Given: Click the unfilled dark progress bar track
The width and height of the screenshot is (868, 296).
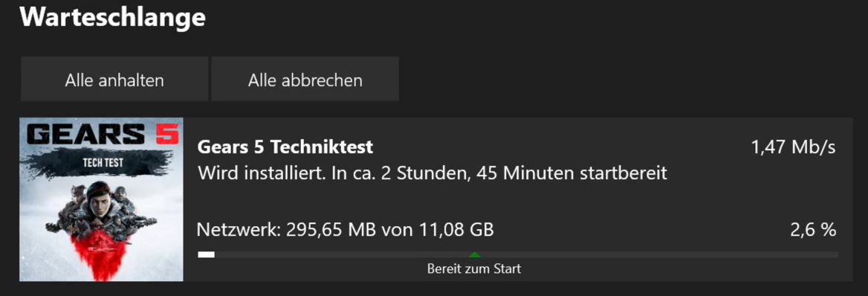Looking at the screenshot, I should pyautogui.click(x=526, y=254).
